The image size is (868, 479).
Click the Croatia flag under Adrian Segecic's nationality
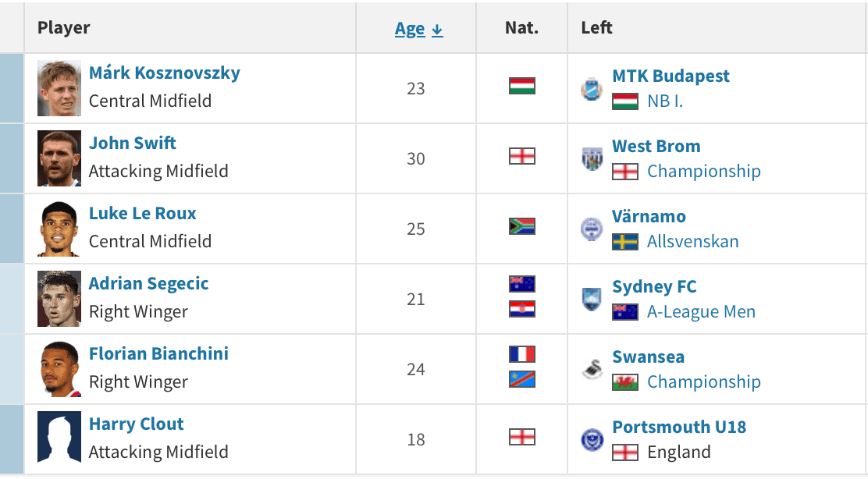pyautogui.click(x=522, y=309)
